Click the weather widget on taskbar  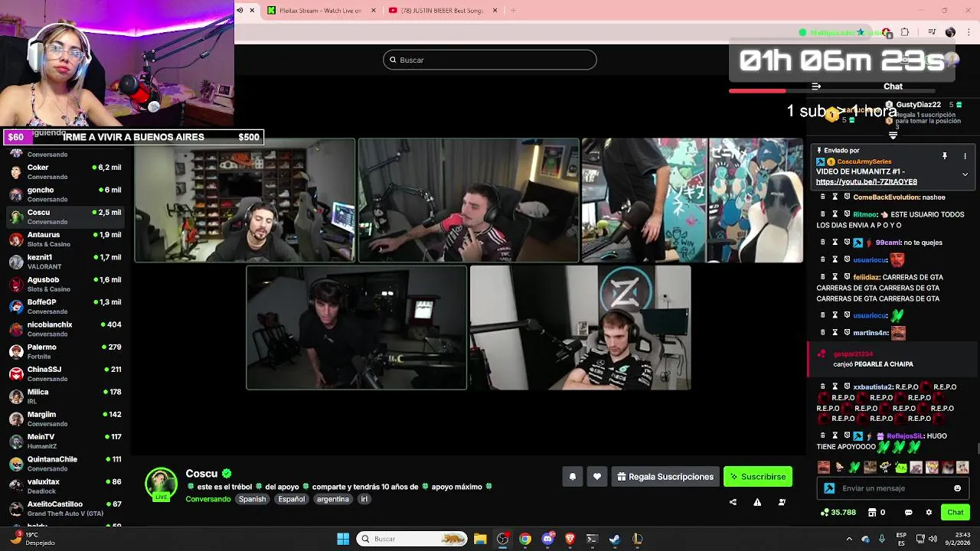click(31, 539)
